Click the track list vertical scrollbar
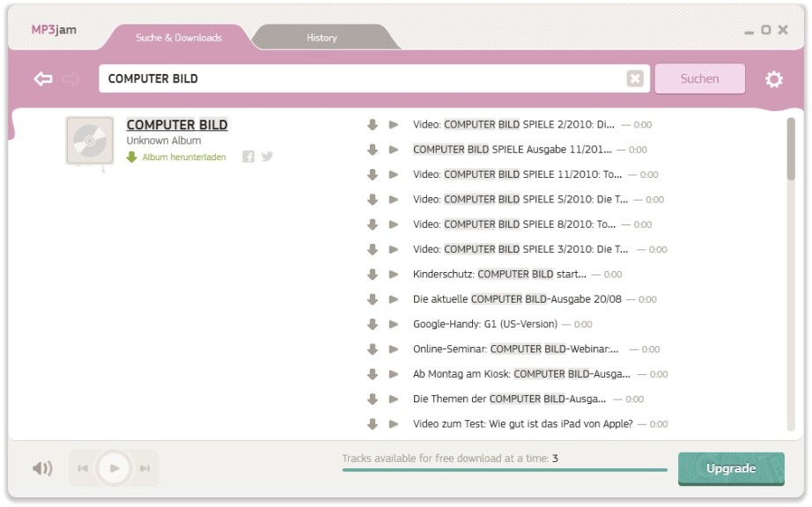Screen dimensions: 812x507 point(790,149)
